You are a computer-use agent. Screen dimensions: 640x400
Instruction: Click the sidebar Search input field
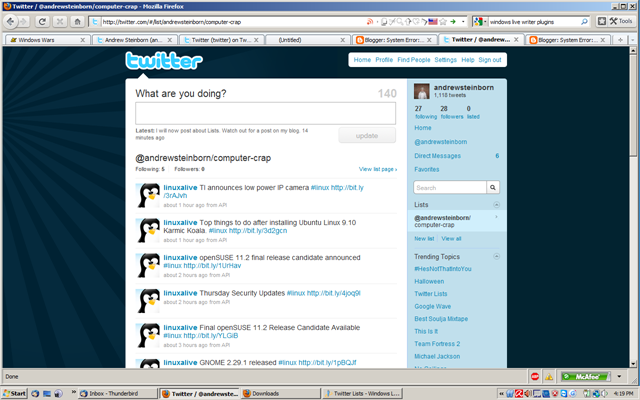pos(450,188)
